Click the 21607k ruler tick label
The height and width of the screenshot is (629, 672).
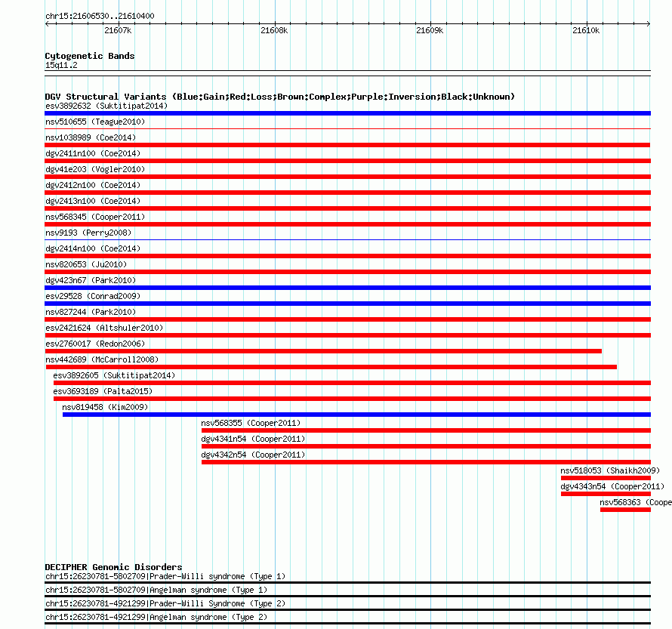point(118,30)
